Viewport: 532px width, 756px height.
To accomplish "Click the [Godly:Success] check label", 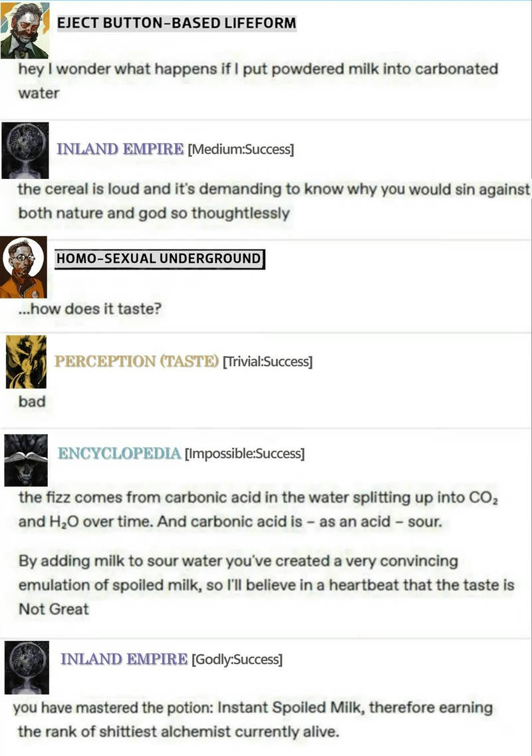I will (x=237, y=660).
